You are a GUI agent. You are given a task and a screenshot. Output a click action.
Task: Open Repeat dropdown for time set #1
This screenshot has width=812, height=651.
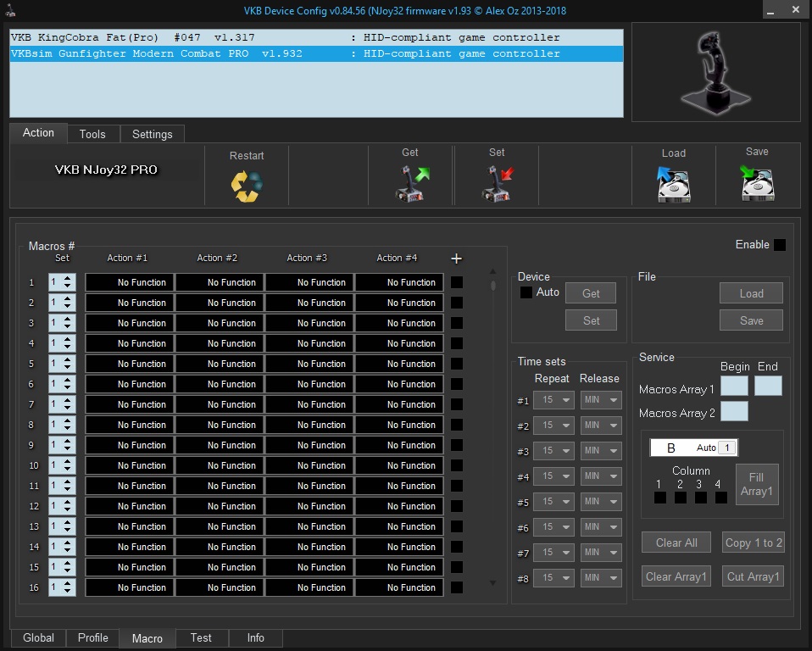(x=553, y=400)
